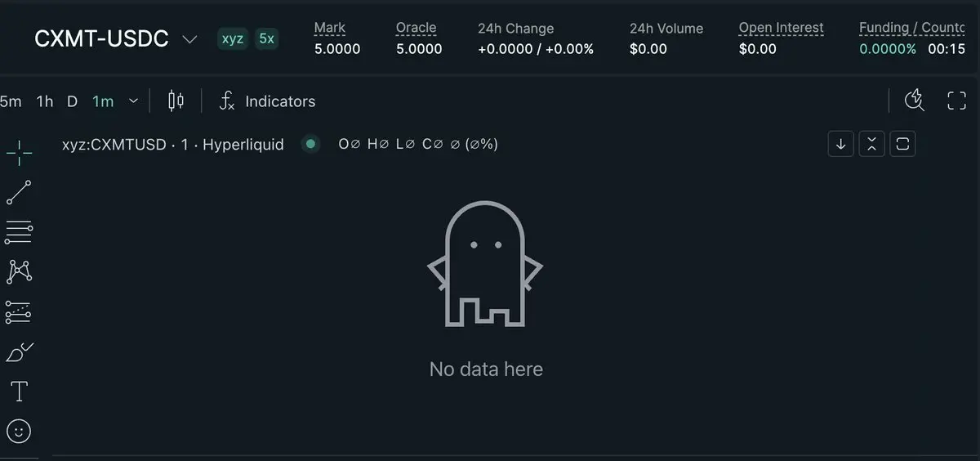Open the emoji icons tool
Viewport: 980px width, 461px height.
coord(19,431)
